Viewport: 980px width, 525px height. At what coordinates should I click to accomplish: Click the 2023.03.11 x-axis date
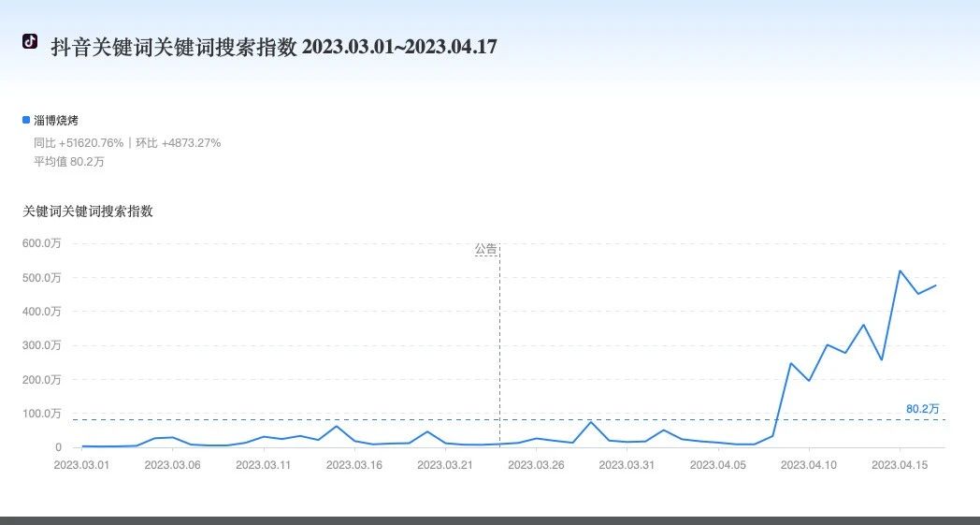[x=263, y=465]
